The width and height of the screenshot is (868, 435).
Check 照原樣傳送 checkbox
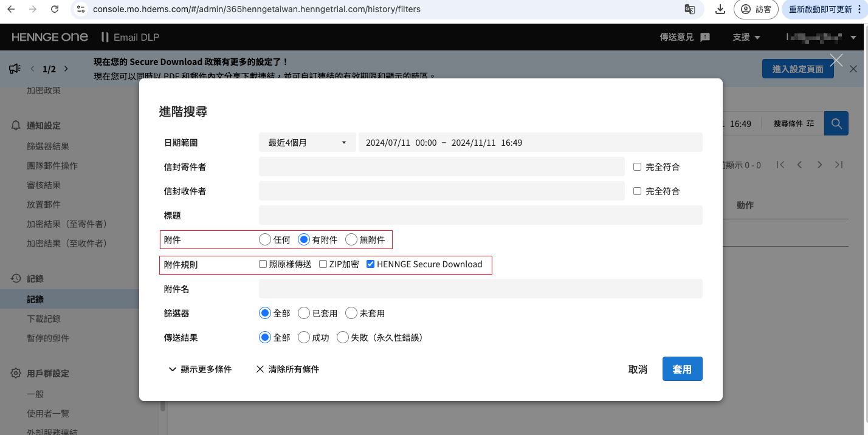[x=263, y=264]
